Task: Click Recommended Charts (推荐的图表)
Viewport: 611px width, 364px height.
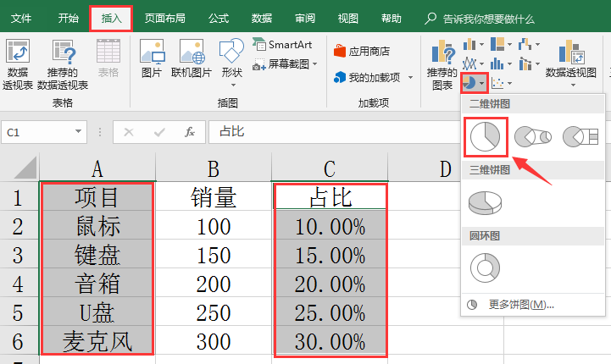Action: point(442,64)
